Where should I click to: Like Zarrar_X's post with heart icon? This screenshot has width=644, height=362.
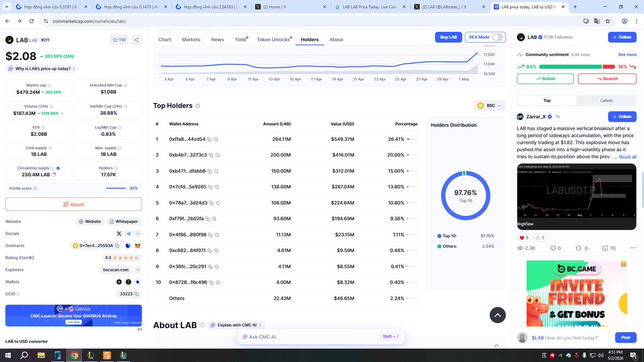pyautogui.click(x=522, y=238)
